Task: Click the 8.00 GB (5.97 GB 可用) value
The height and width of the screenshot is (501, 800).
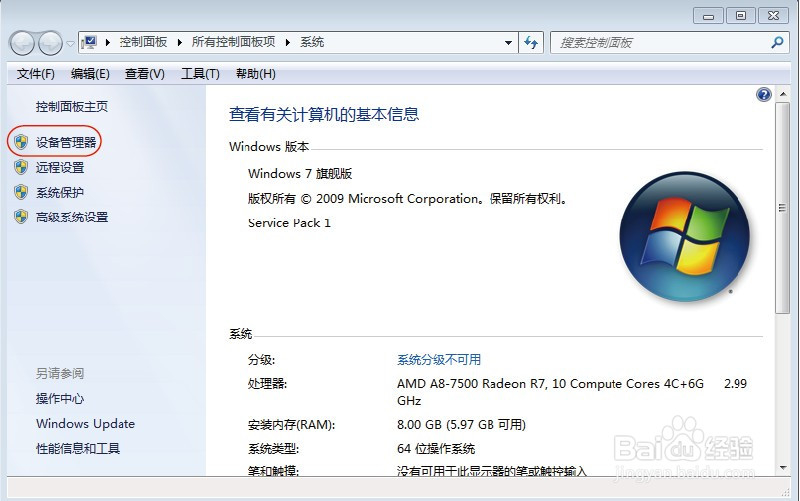Action: click(461, 424)
